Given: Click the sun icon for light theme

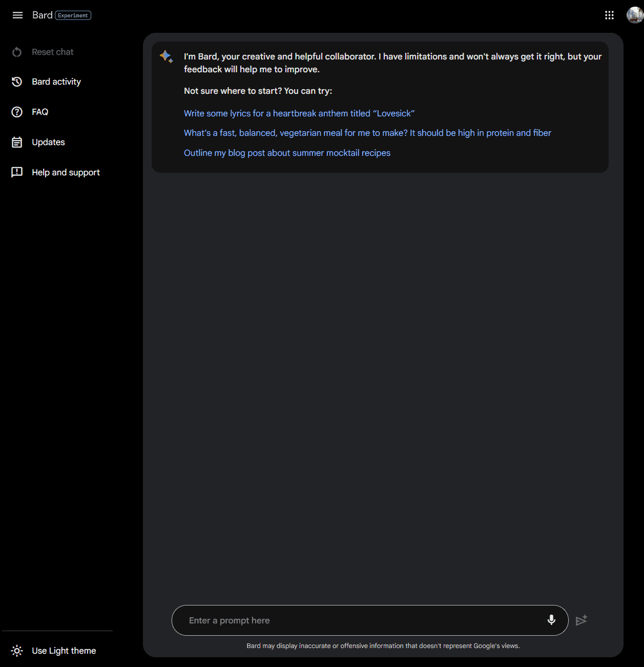Looking at the screenshot, I should [17, 651].
